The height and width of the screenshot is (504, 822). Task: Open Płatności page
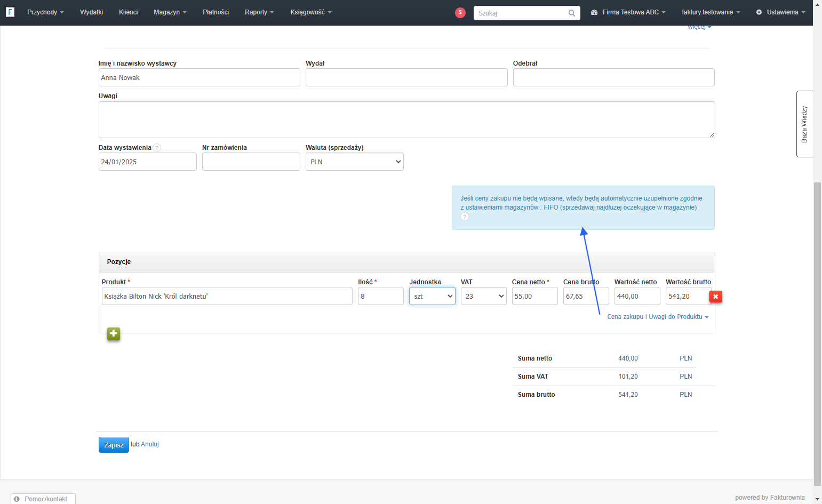tap(216, 12)
